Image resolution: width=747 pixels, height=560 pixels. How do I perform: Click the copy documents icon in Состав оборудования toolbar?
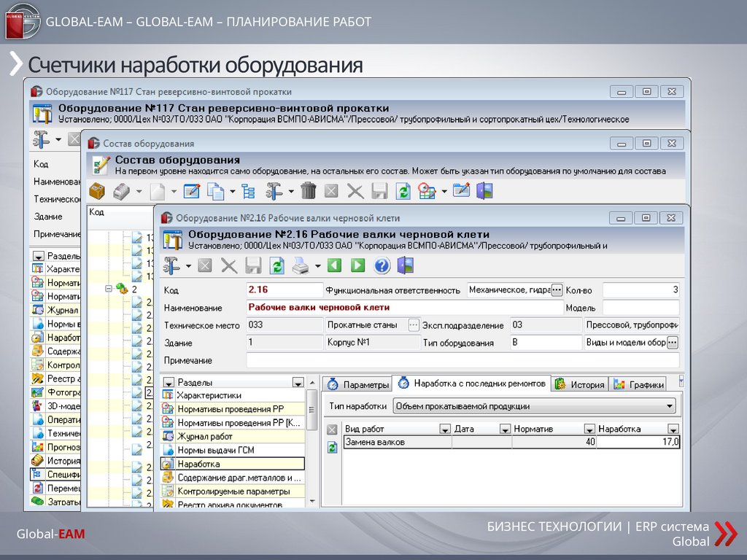pyautogui.click(x=216, y=192)
